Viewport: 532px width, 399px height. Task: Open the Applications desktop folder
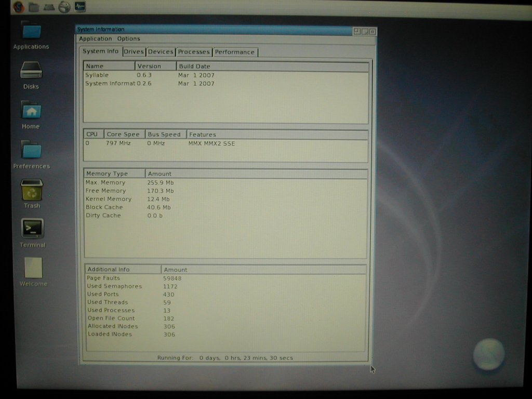[x=31, y=31]
